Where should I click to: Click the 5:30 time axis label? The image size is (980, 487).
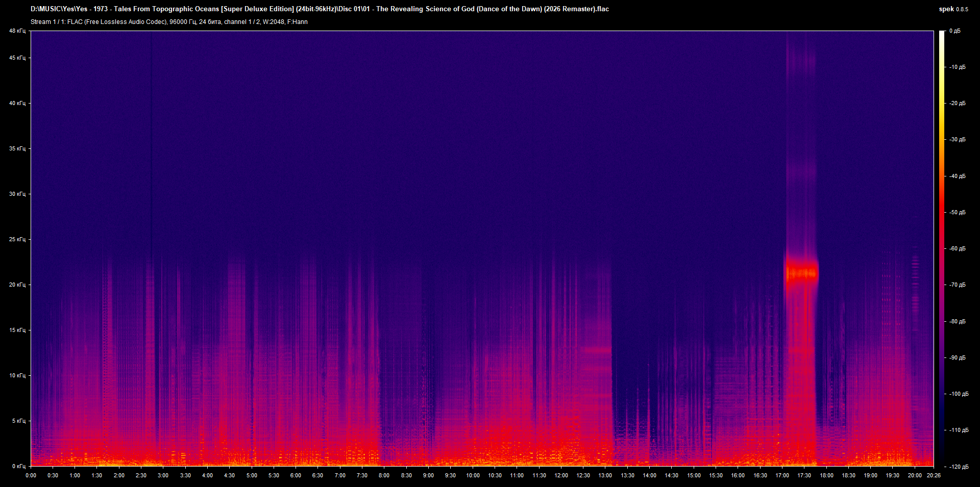tap(274, 476)
